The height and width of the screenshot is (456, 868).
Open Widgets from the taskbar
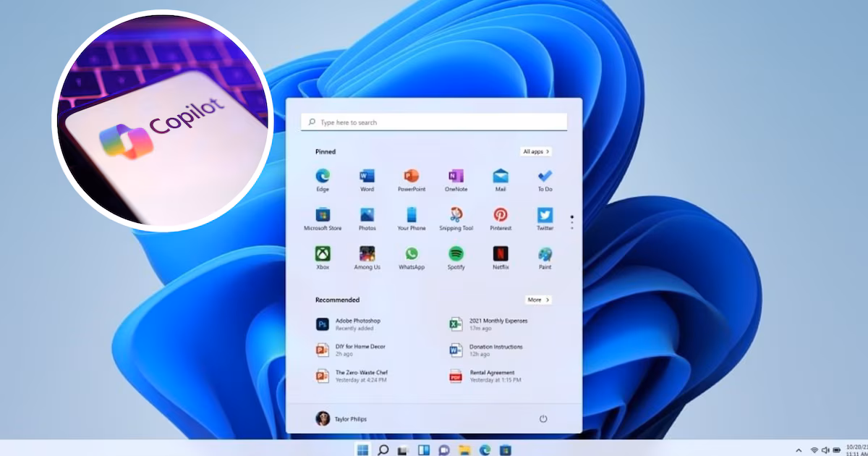point(424,449)
